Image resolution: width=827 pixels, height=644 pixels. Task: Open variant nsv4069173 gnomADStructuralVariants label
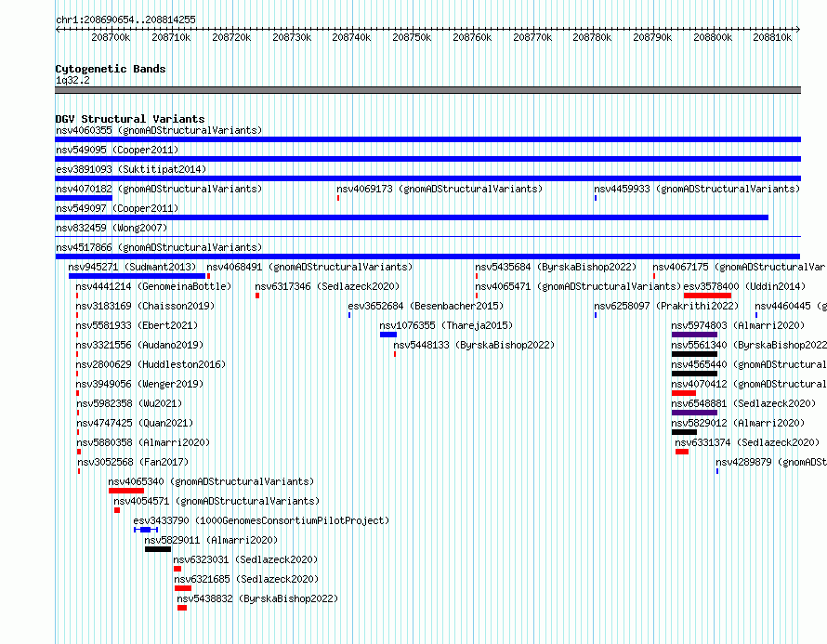(x=440, y=189)
